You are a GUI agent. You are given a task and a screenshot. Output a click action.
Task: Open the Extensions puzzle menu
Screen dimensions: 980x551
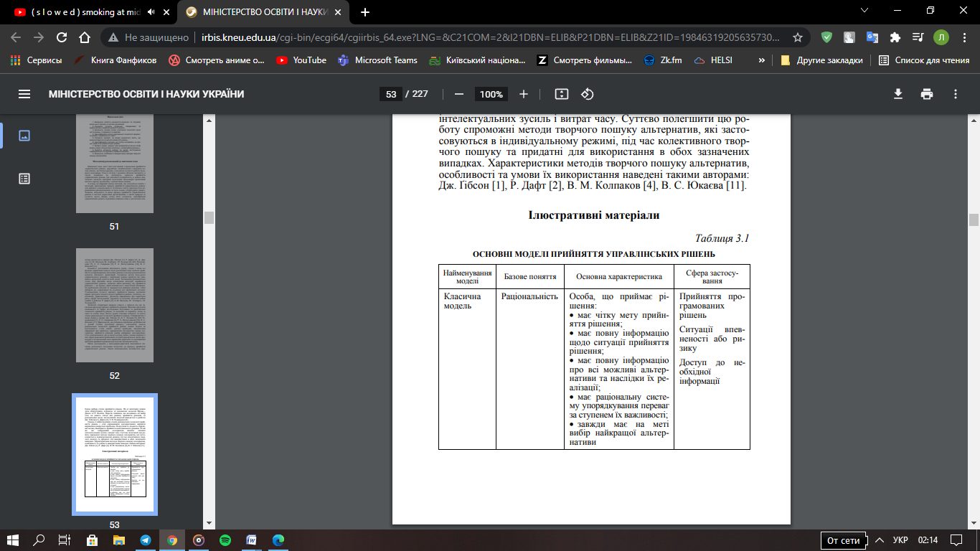(x=895, y=37)
